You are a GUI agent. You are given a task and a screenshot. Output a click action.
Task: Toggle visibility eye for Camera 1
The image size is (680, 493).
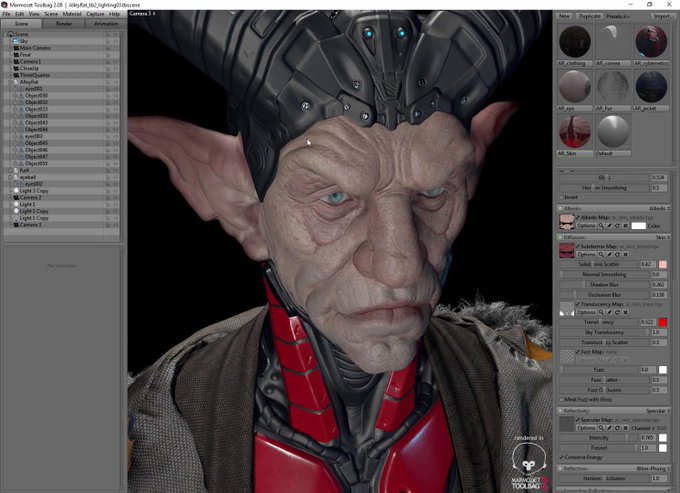[115, 62]
